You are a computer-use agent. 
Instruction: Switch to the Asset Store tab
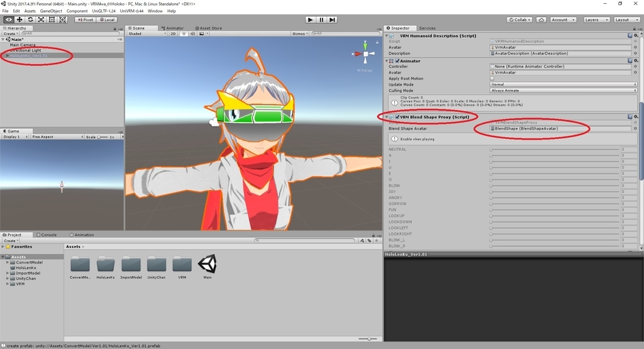208,28
